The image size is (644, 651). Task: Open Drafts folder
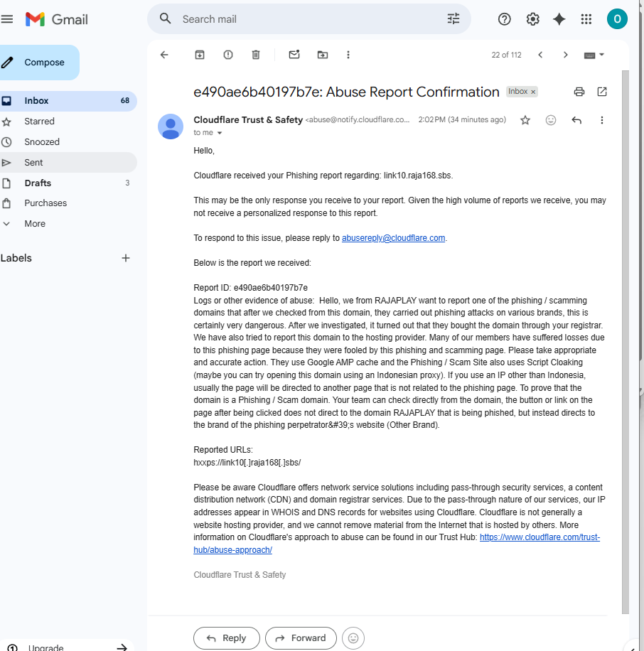pos(68,183)
